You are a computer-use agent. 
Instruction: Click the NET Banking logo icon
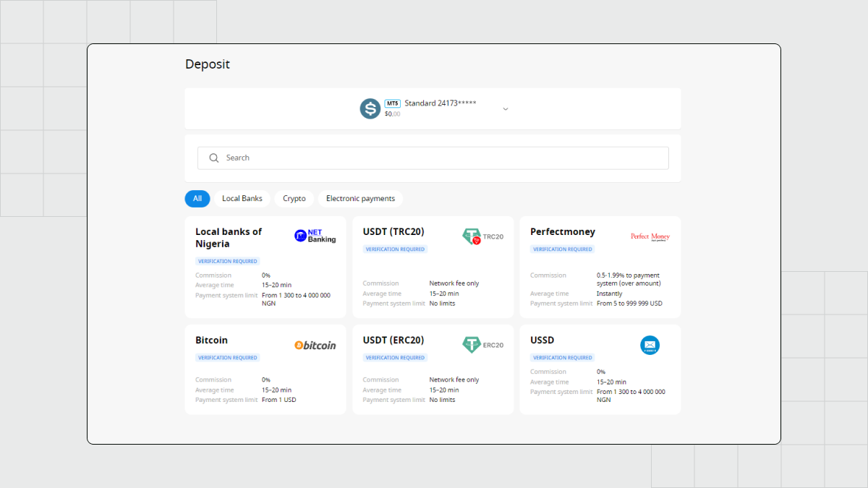315,236
